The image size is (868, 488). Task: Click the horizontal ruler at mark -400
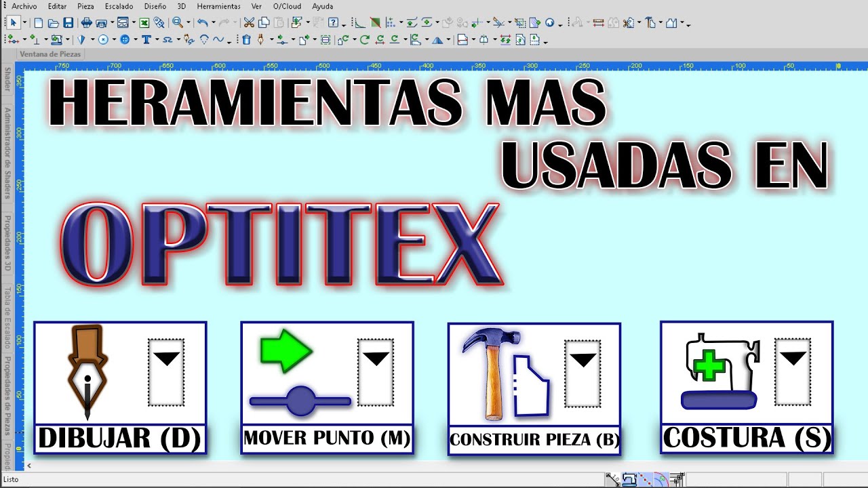[428, 66]
